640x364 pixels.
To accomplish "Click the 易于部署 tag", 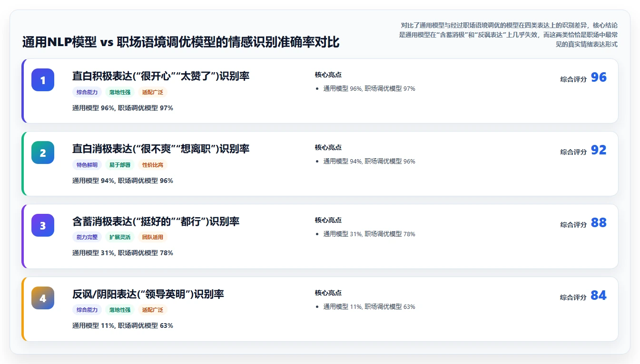I will tap(120, 165).
